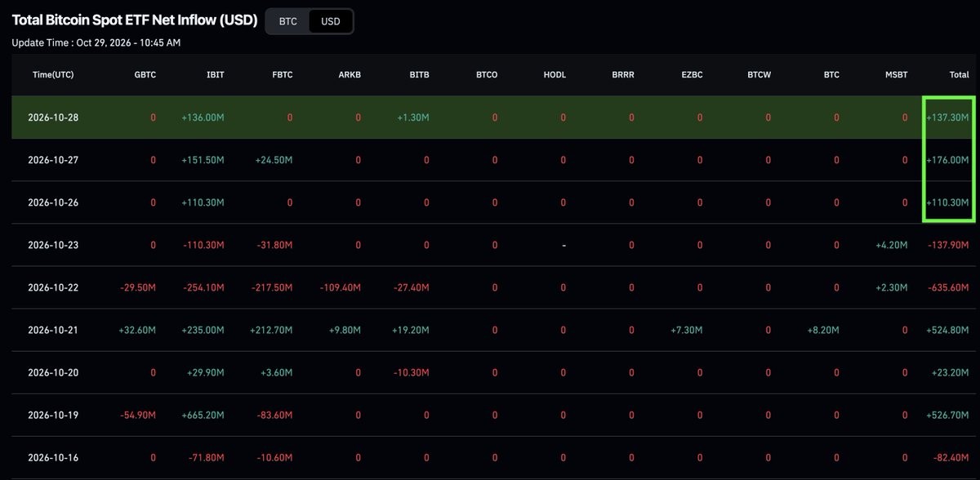This screenshot has width=980, height=480.
Task: Click the -109.40M ARKB value
Action: coord(340,287)
